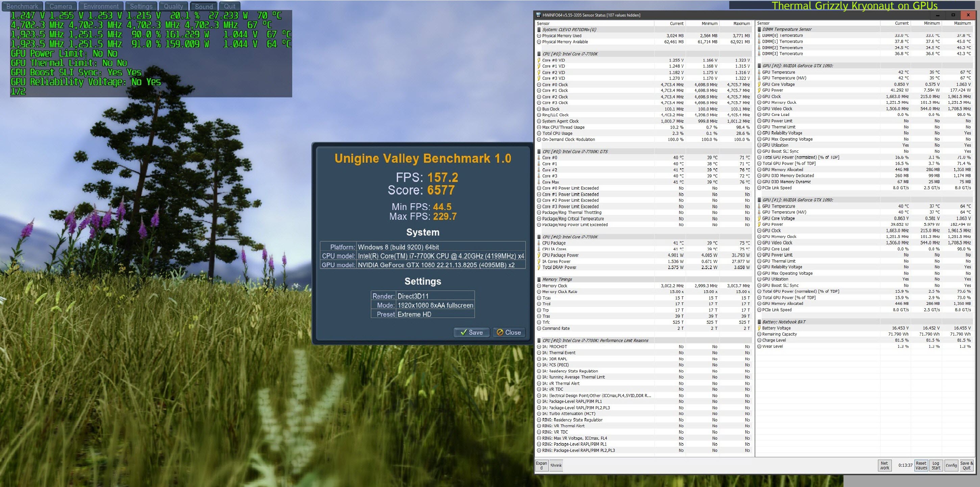This screenshot has height=487, width=980.
Task: Open the Environment menu
Action: [101, 6]
